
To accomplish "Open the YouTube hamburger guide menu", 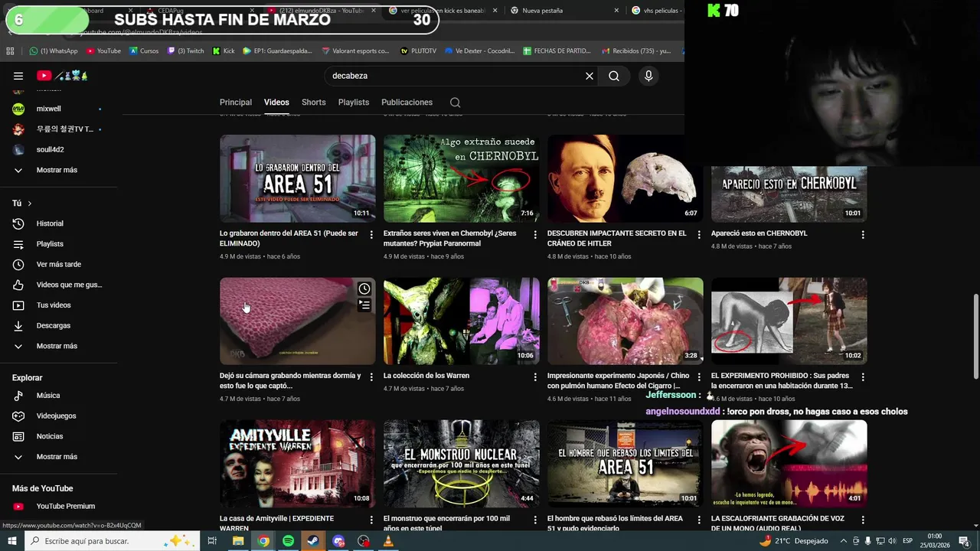I will pyautogui.click(x=18, y=76).
